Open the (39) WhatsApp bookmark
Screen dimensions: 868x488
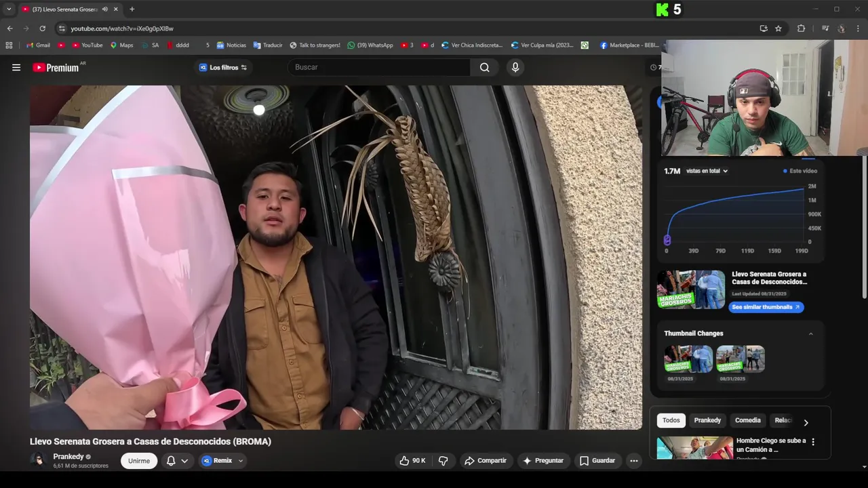click(370, 45)
